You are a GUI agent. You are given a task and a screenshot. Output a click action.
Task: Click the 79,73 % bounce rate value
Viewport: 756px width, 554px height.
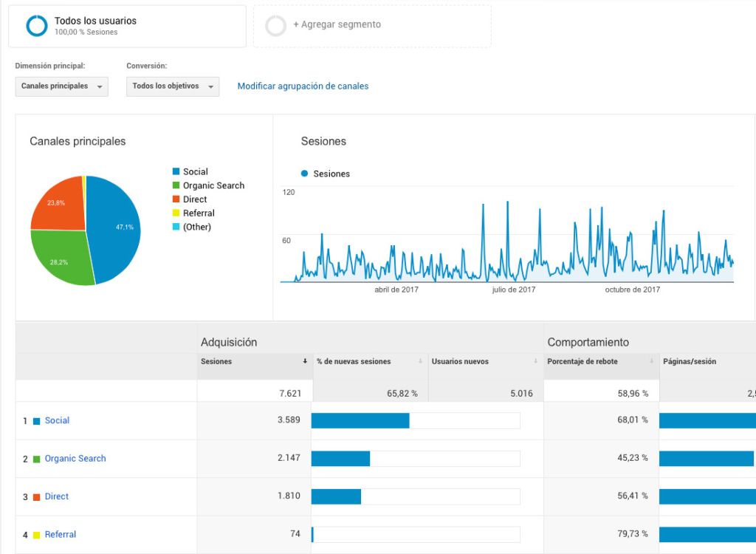pyautogui.click(x=633, y=534)
